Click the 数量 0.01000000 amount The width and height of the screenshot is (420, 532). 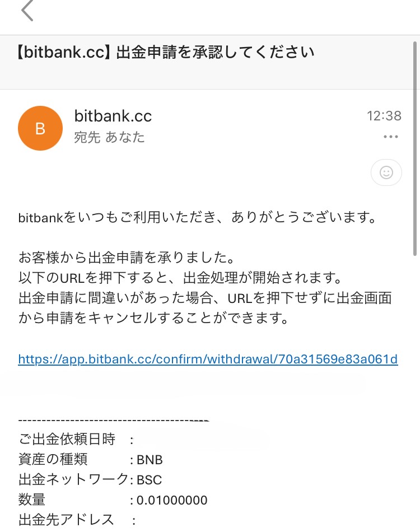tap(171, 500)
